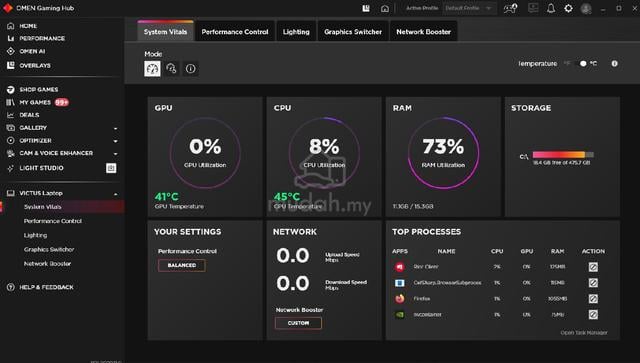Click the Firefox process name
Image resolution: width=640 pixels, height=363 pixels.
(x=421, y=298)
